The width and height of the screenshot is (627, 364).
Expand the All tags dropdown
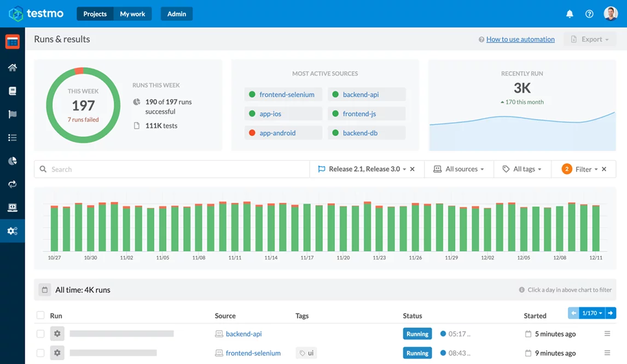[x=522, y=169]
